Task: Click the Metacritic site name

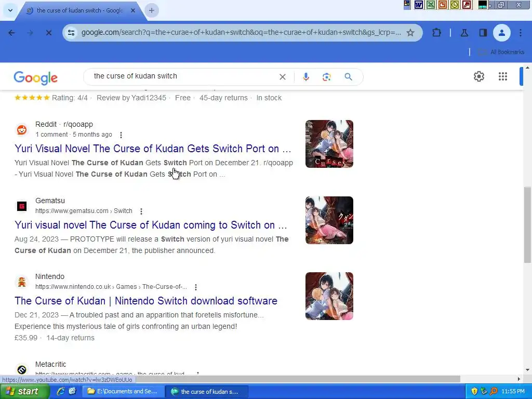Action: (50, 364)
